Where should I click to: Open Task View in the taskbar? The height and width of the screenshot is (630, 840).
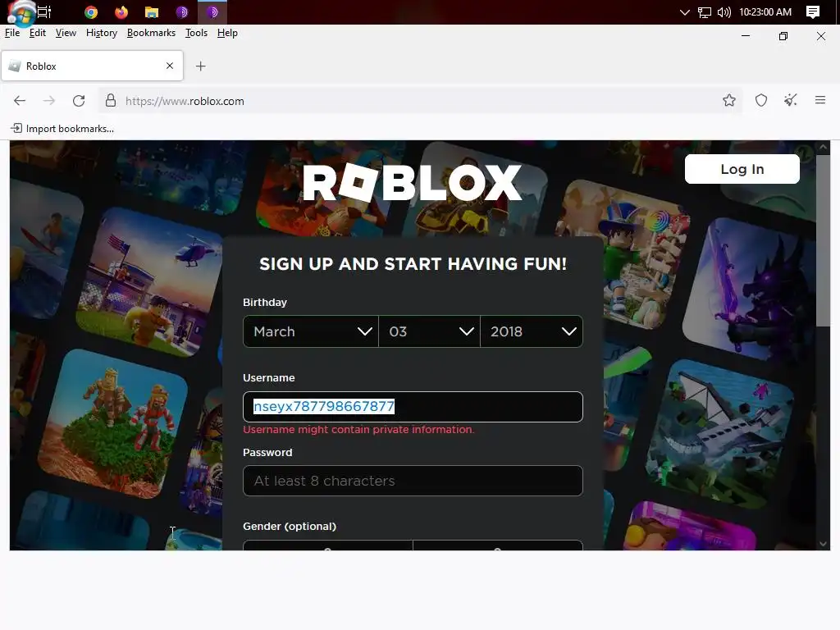tap(44, 11)
